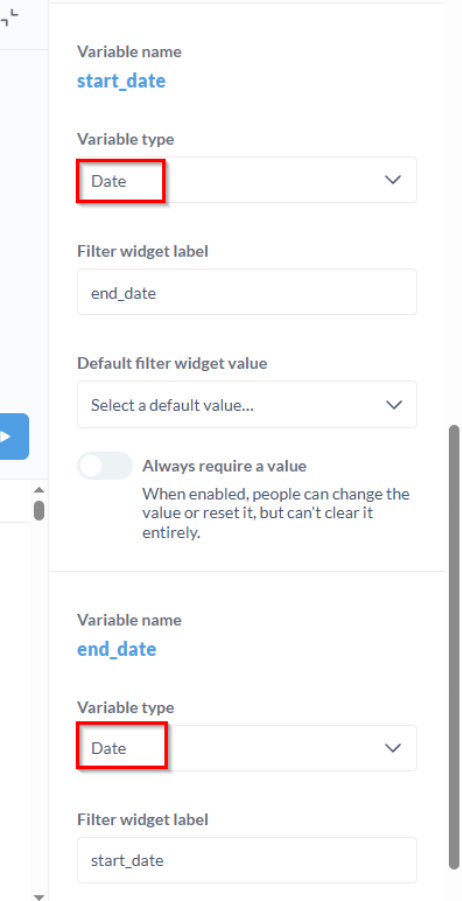The height and width of the screenshot is (901, 462).
Task: Click the sidebar's vertical scrollbar thumb
Action: point(454,646)
